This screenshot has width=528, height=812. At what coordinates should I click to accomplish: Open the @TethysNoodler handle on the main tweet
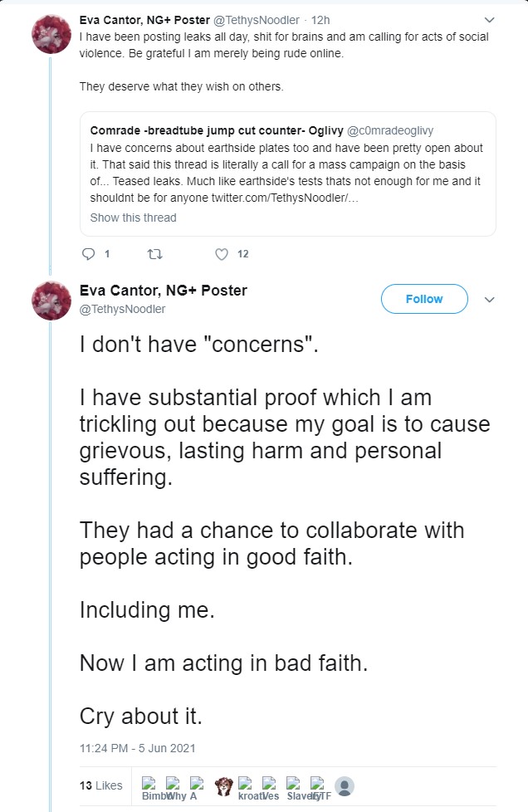point(122,309)
